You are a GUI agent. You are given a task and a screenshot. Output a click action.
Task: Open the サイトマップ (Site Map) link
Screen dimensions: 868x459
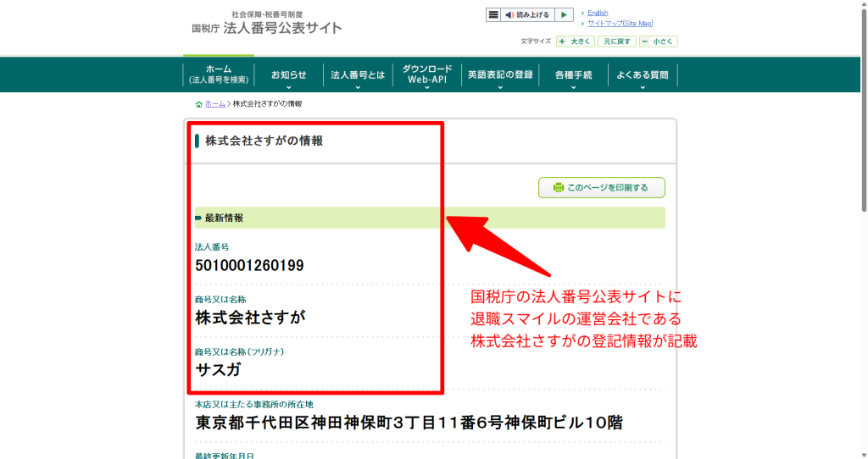620,23
